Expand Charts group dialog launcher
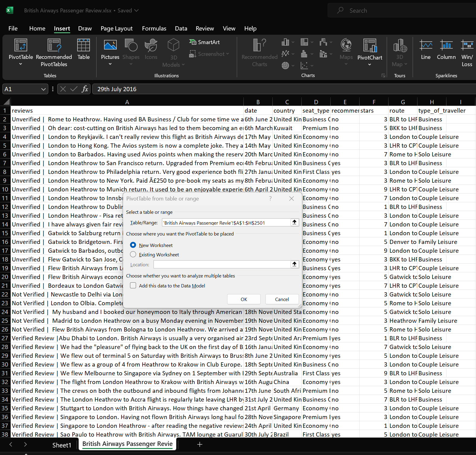The width and height of the screenshot is (476, 455). point(383,75)
